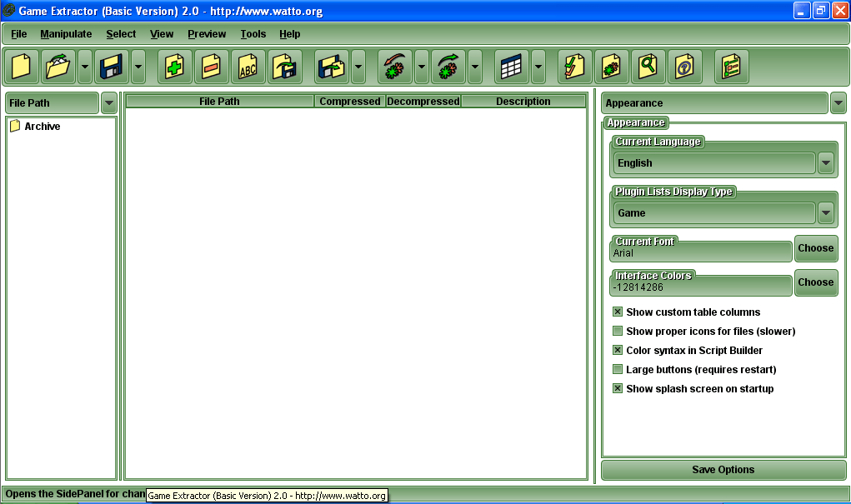Enable Show proper icons for files
The width and height of the screenshot is (851, 504).
coord(617,331)
